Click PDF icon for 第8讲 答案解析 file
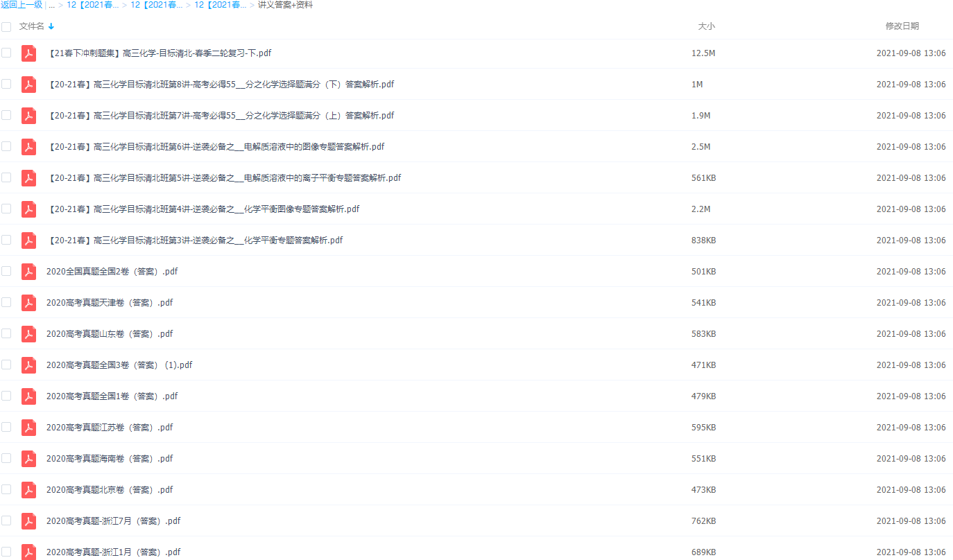The width and height of the screenshot is (953, 560). [x=28, y=85]
